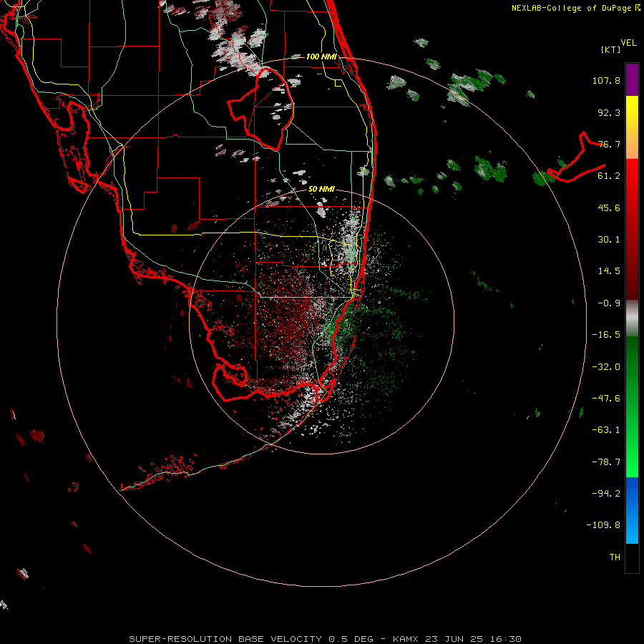
Task: Click the VEL legend title
Action: [x=628, y=43]
